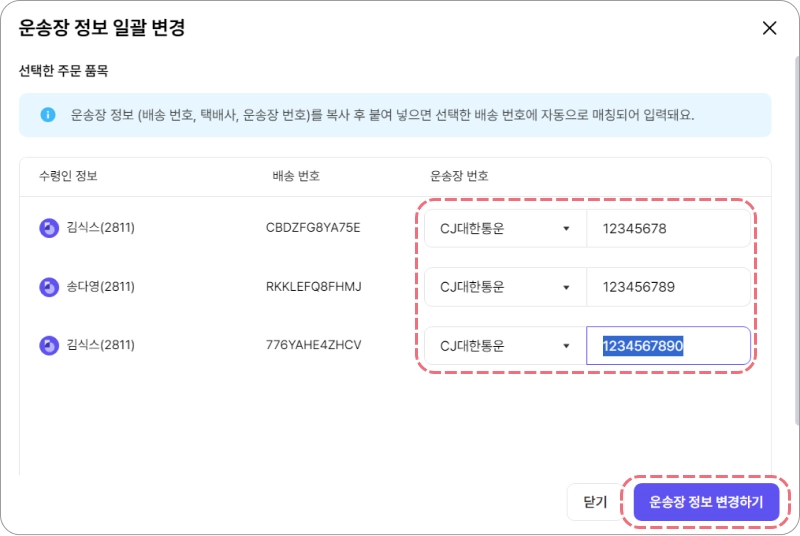Select delivery number CBDZFG8YA75E text
The width and height of the screenshot is (800, 536).
tap(313, 228)
